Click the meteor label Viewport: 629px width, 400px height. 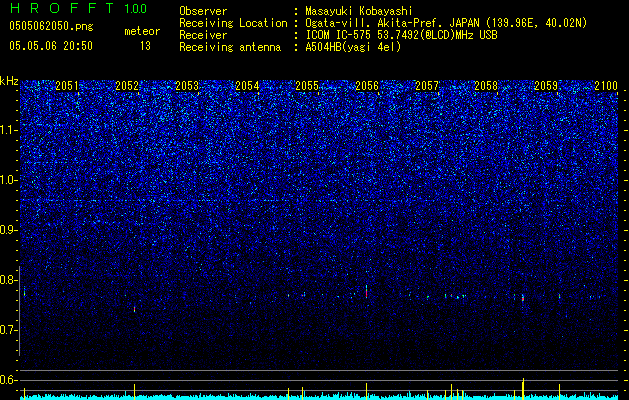point(142,31)
